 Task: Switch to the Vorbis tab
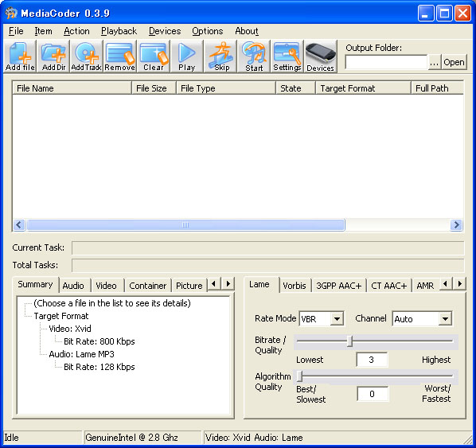click(x=295, y=286)
